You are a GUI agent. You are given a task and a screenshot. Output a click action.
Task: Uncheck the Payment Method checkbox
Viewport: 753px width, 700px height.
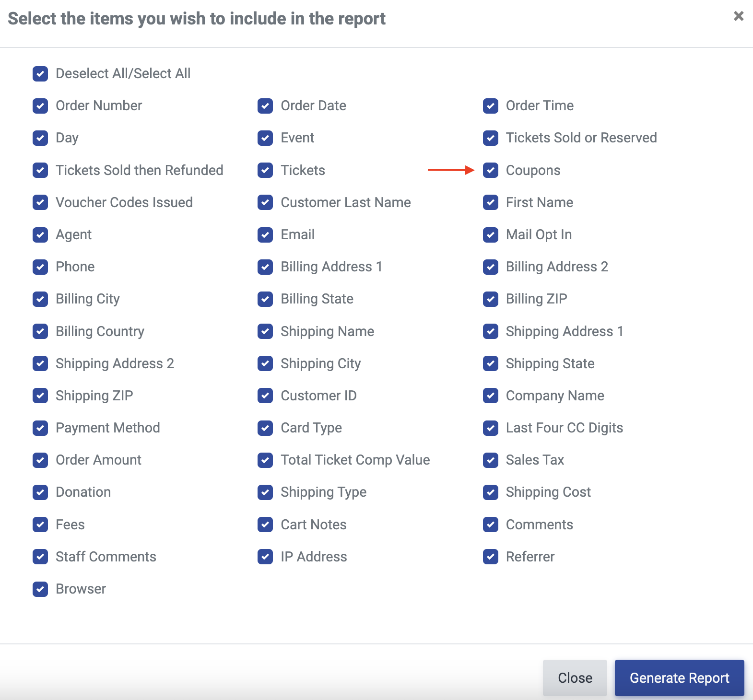tap(40, 428)
